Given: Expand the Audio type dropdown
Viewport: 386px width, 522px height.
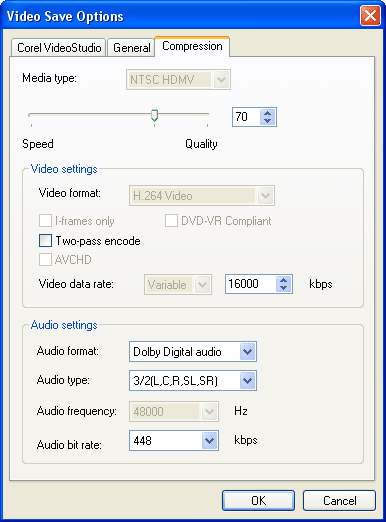Looking at the screenshot, I should coord(247,380).
